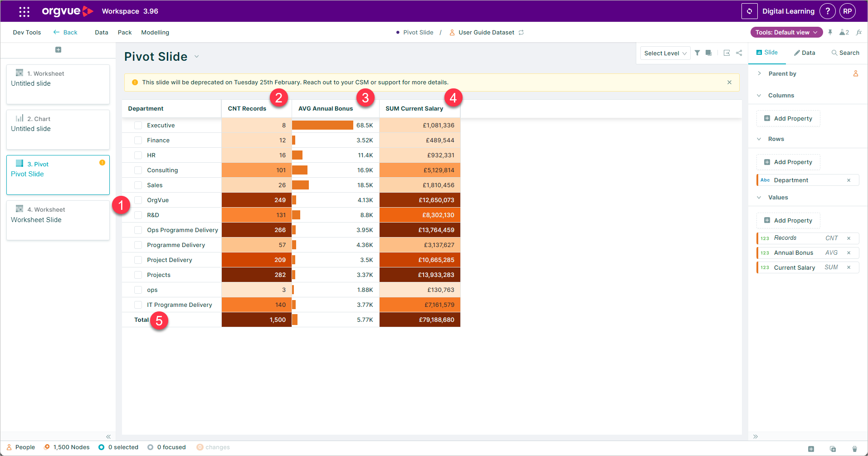868x456 pixels.
Task: Select the checkbox next to OrgVue
Action: coord(138,200)
